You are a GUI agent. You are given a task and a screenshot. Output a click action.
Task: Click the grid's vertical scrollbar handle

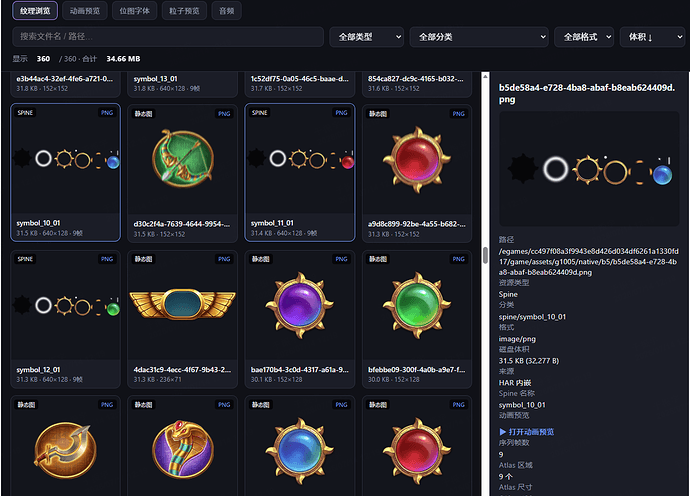[485, 255]
